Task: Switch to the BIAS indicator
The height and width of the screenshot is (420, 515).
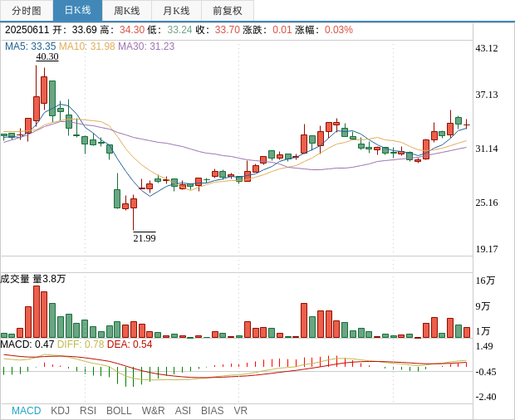Action: tap(212, 411)
